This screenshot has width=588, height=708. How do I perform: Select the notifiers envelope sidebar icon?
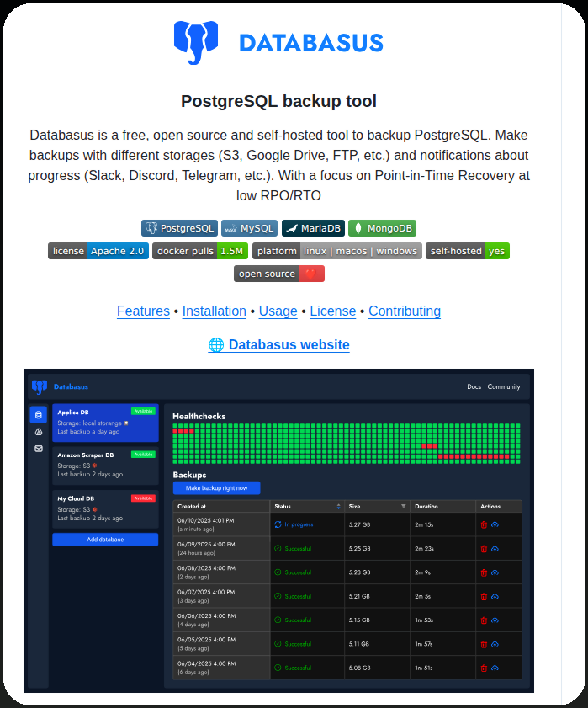point(39,449)
